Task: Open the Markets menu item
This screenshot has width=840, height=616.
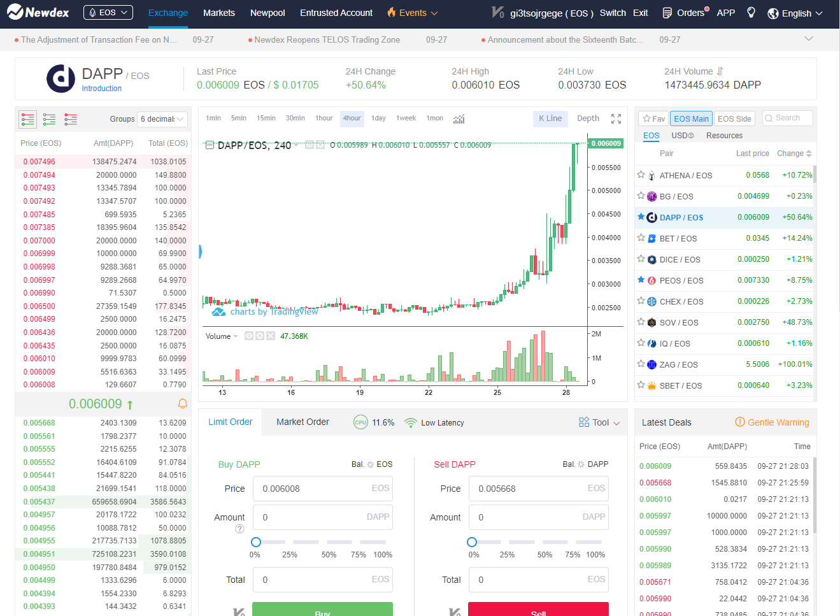Action: pyautogui.click(x=219, y=13)
